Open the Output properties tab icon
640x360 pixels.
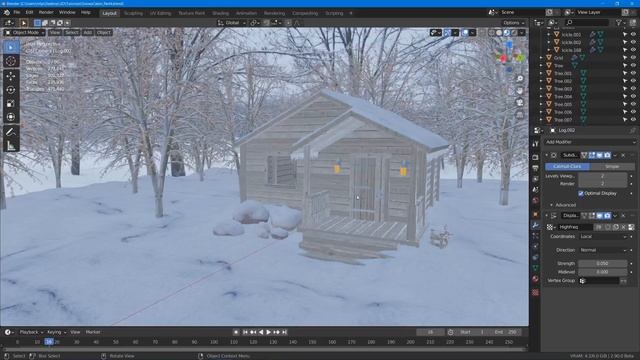point(536,168)
